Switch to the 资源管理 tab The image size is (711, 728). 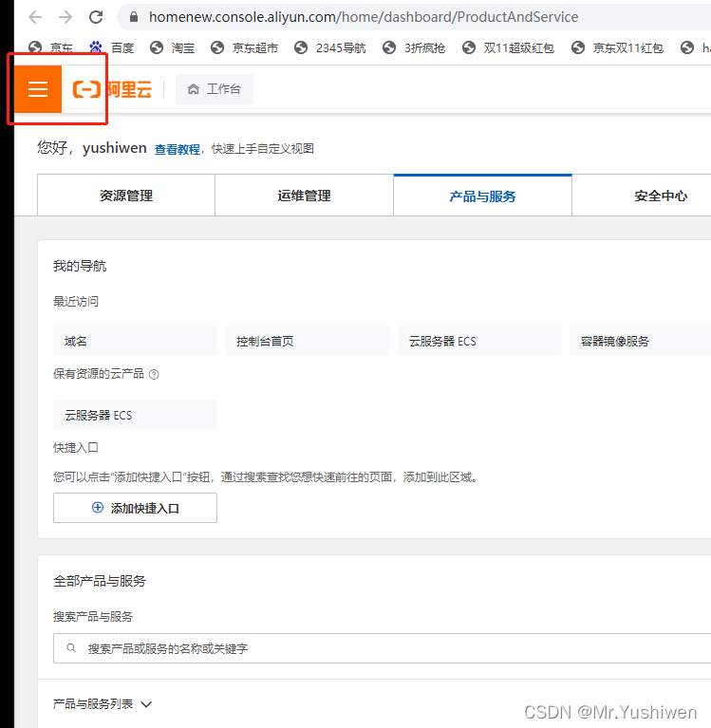126,196
